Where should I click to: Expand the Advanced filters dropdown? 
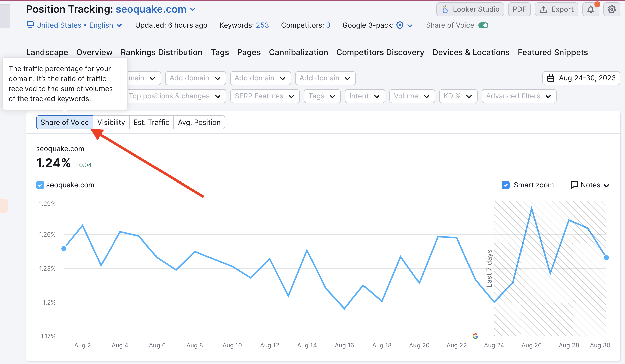518,96
